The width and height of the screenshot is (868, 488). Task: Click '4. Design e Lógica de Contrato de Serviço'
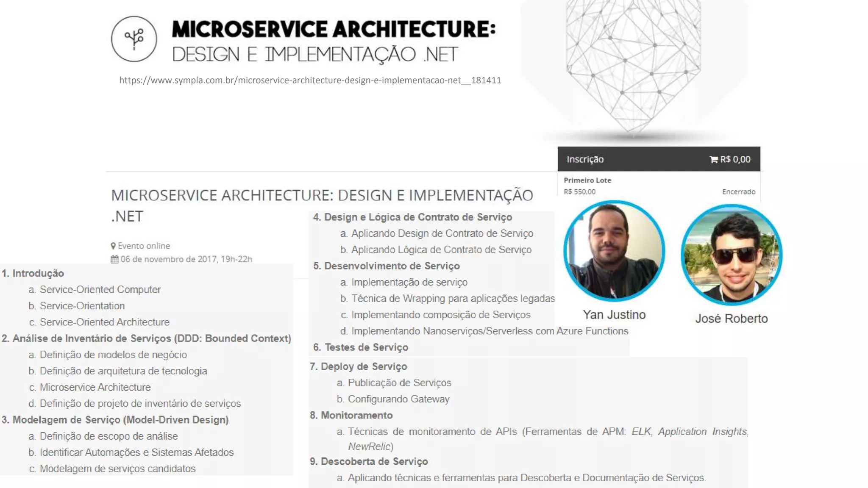pyautogui.click(x=412, y=217)
